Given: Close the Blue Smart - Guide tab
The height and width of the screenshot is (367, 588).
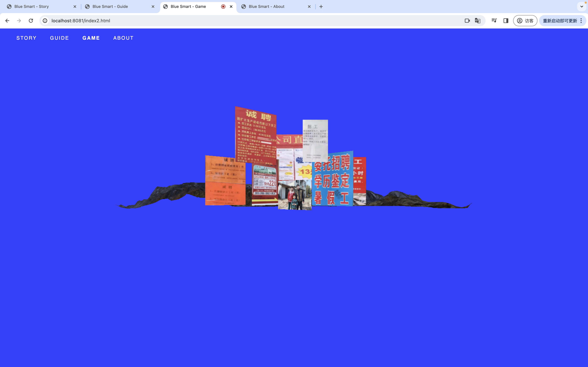Looking at the screenshot, I should 153,7.
